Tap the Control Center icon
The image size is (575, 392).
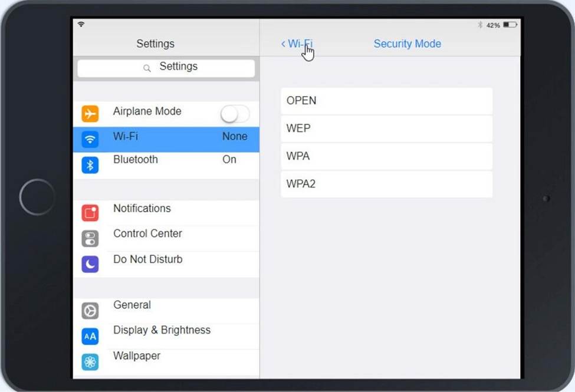click(x=90, y=238)
